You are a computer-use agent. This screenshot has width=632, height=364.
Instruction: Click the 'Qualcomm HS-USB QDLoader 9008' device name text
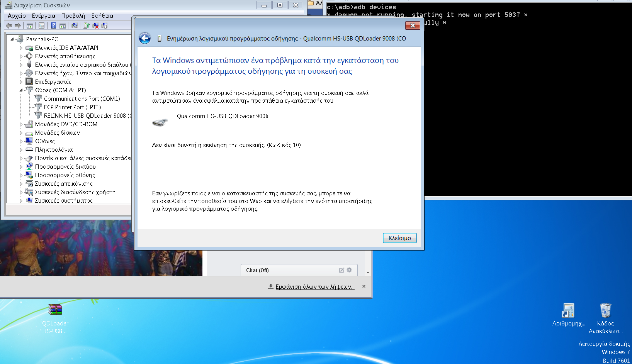click(223, 116)
